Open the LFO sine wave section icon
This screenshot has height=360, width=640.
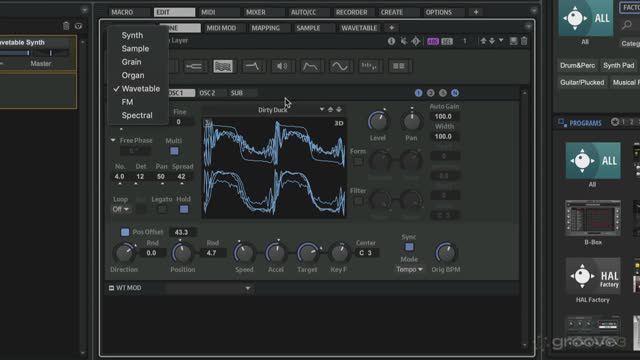point(340,66)
